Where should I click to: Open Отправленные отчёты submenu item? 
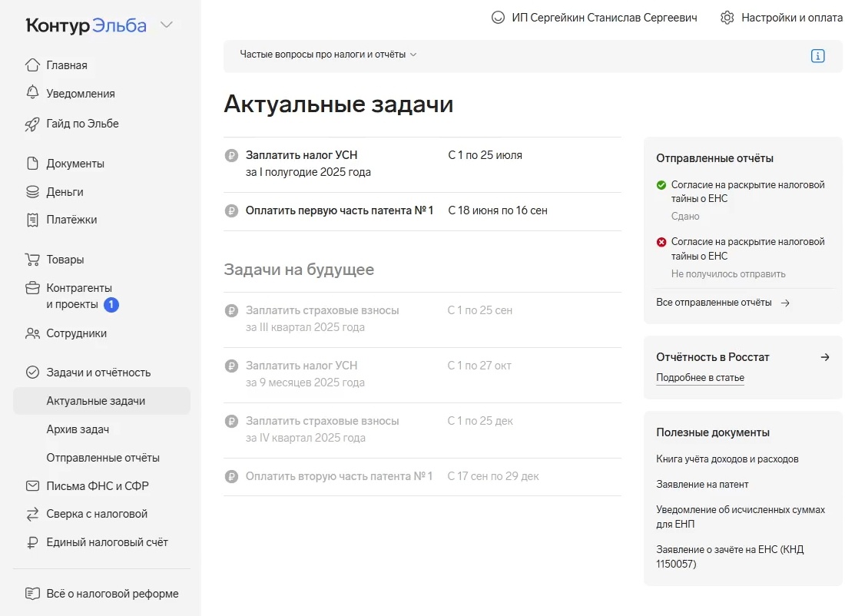(103, 458)
